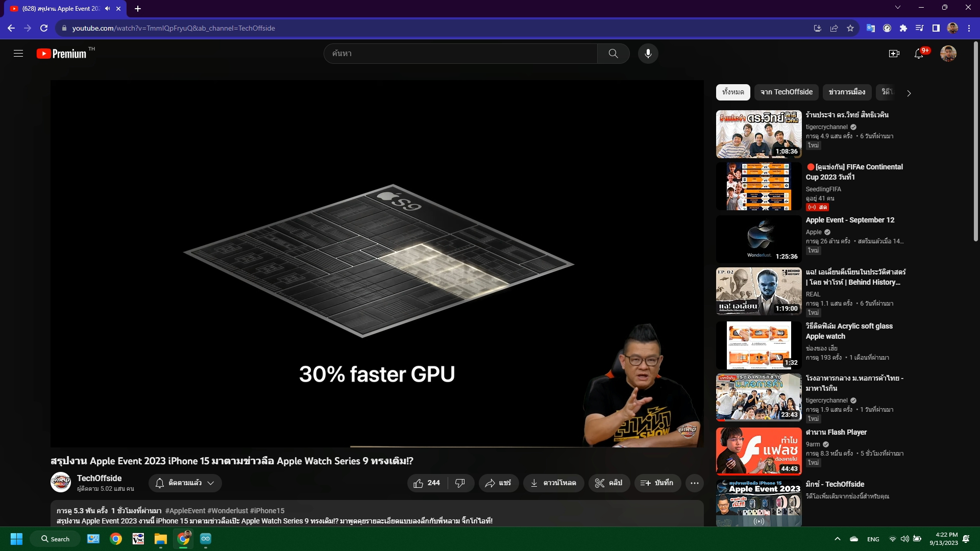Click the install/download page icon in address bar
This screenshot has width=980, height=551.
[817, 28]
